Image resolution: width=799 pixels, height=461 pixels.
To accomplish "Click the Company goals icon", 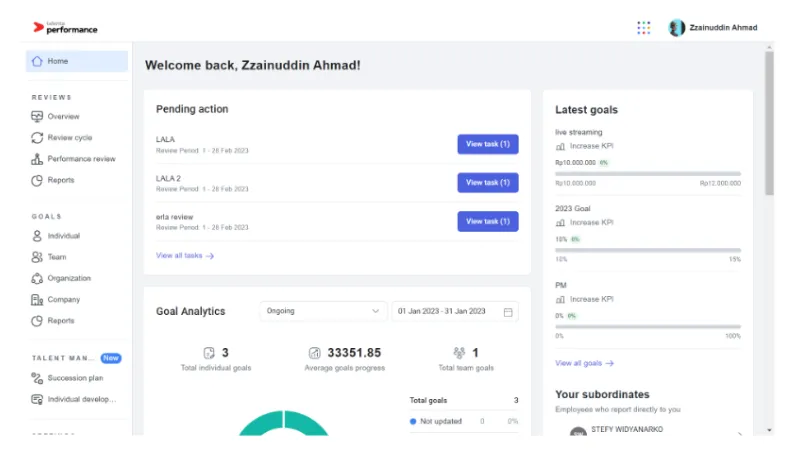I will [x=37, y=299].
